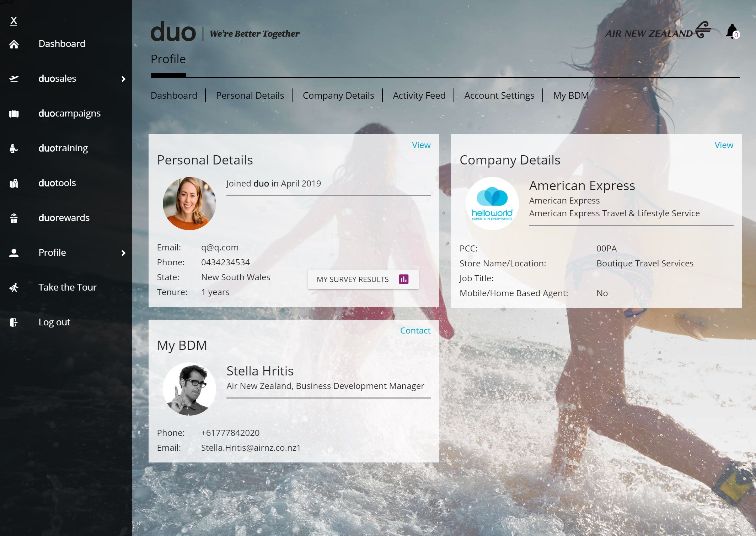Contact the BDM Stella Hritis
Viewport: 756px width, 536px height.
[415, 330]
